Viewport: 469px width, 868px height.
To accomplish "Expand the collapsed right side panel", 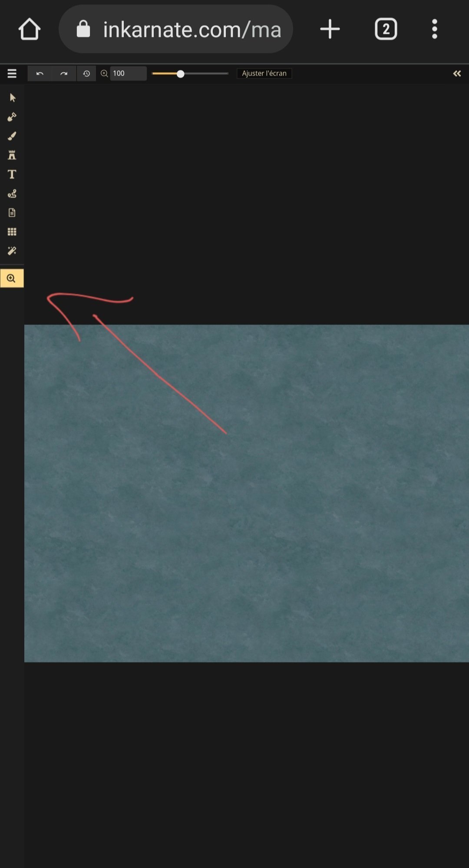I will (457, 73).
